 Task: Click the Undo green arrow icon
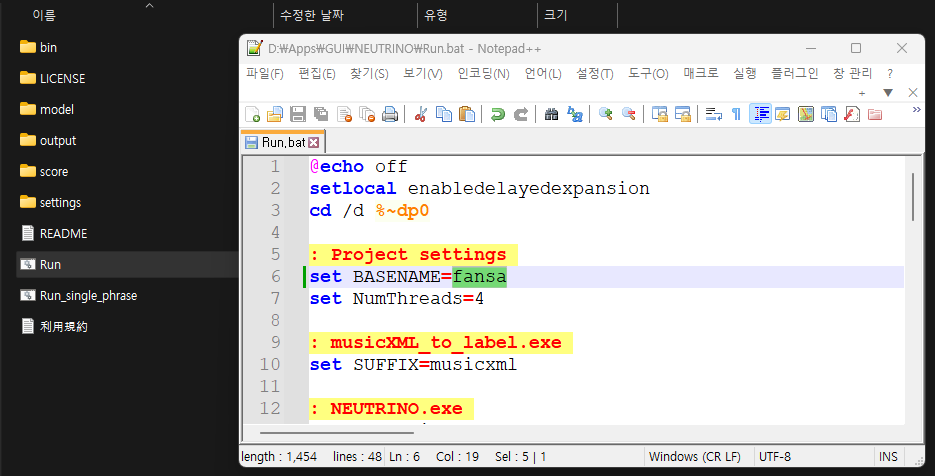pos(497,115)
